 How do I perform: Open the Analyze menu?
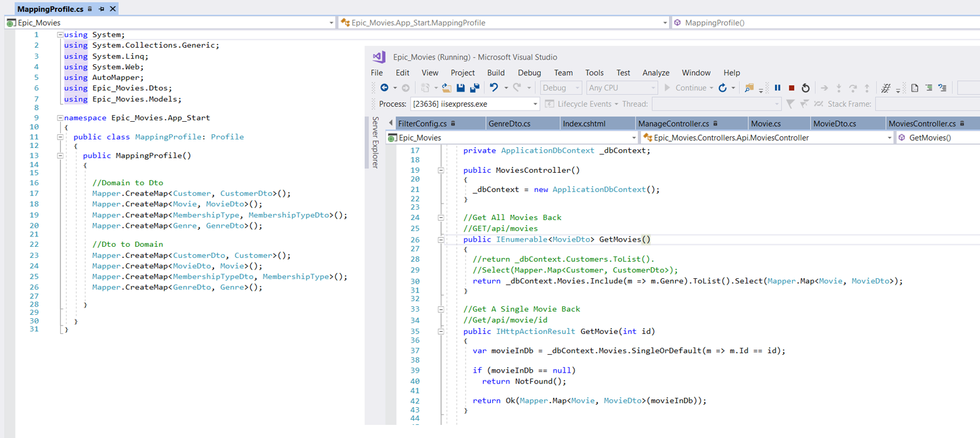tap(656, 73)
